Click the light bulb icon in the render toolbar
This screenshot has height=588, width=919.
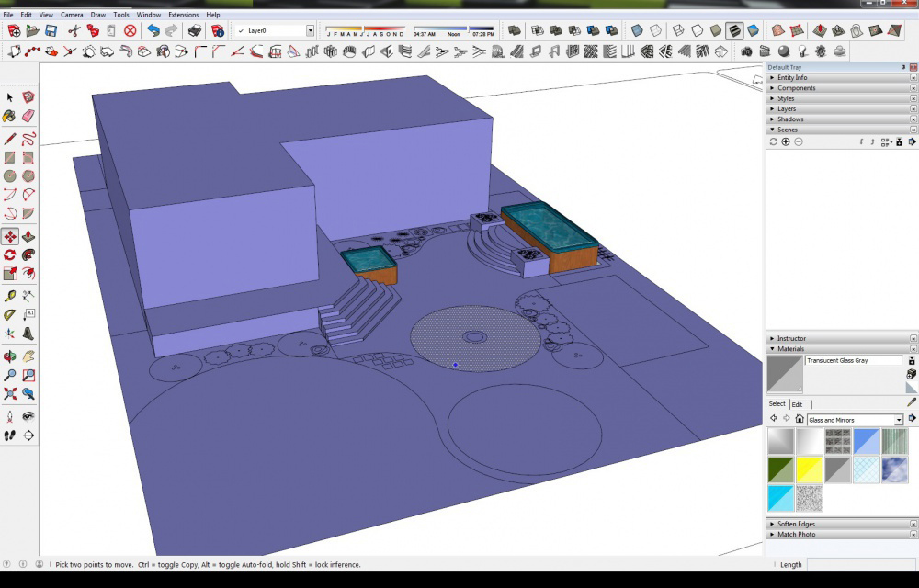coord(802,51)
